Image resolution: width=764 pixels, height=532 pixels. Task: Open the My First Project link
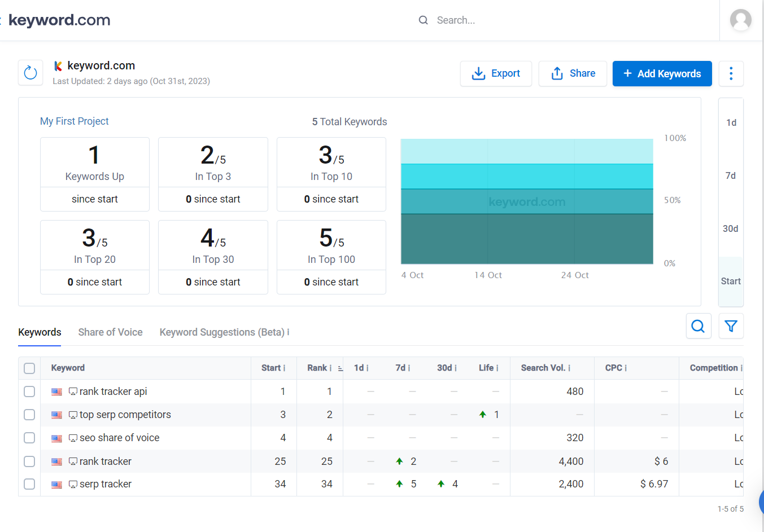coord(74,121)
